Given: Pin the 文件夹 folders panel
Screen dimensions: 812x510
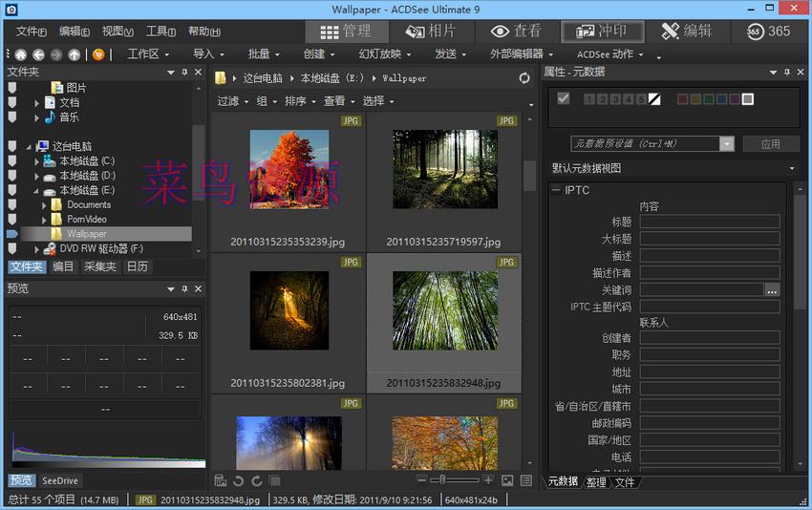Looking at the screenshot, I should (185, 72).
